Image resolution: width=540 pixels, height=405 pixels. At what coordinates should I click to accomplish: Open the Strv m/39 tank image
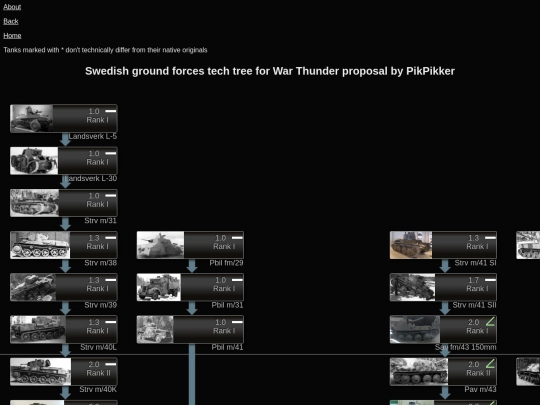pyautogui.click(x=33, y=287)
